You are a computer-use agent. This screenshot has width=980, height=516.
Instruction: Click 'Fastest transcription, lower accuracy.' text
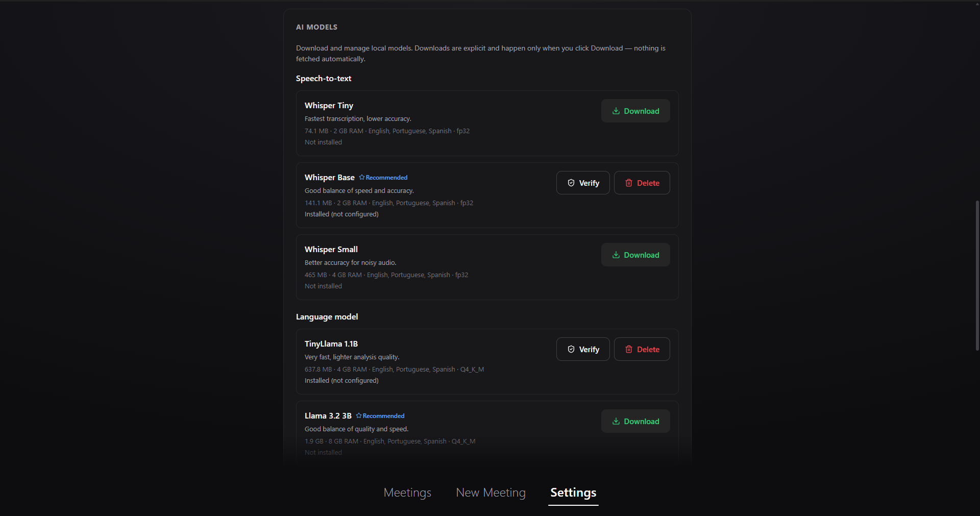coord(358,118)
